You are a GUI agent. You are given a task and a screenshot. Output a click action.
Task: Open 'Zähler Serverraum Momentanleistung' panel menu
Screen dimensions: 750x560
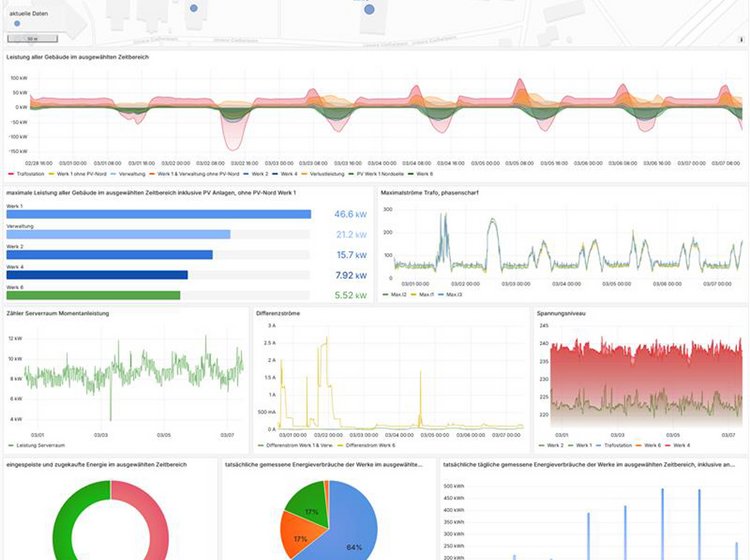tap(58, 314)
